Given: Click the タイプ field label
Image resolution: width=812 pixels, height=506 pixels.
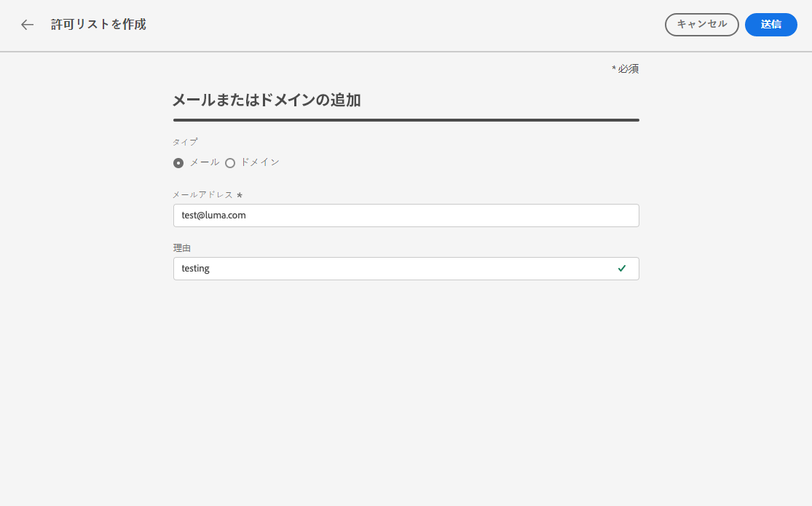Looking at the screenshot, I should (185, 142).
